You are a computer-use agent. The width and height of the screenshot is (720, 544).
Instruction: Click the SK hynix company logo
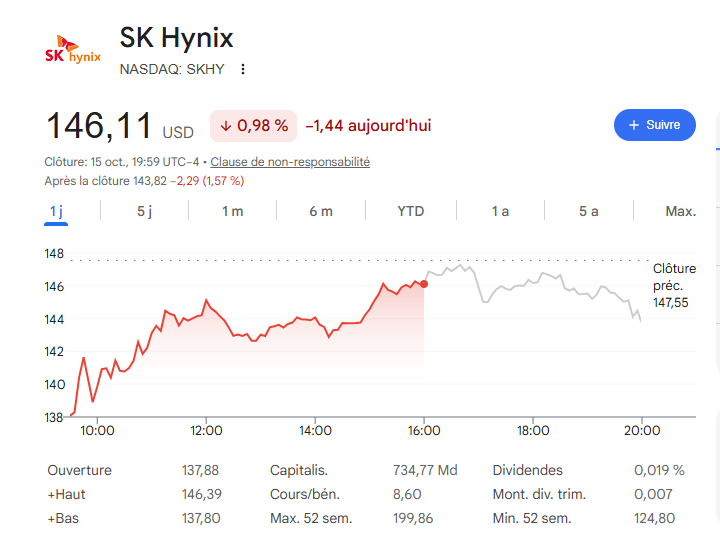73,50
